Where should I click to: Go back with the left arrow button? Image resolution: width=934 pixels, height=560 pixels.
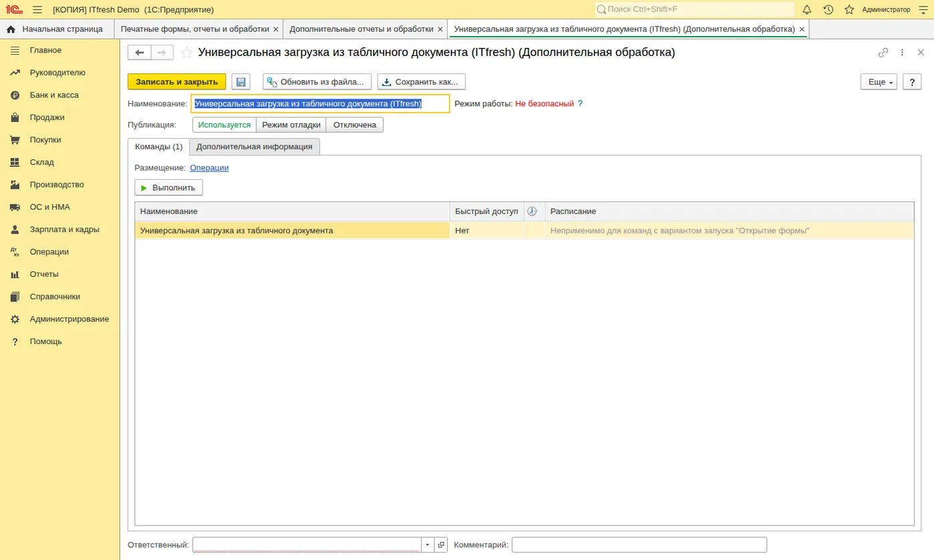tap(139, 53)
